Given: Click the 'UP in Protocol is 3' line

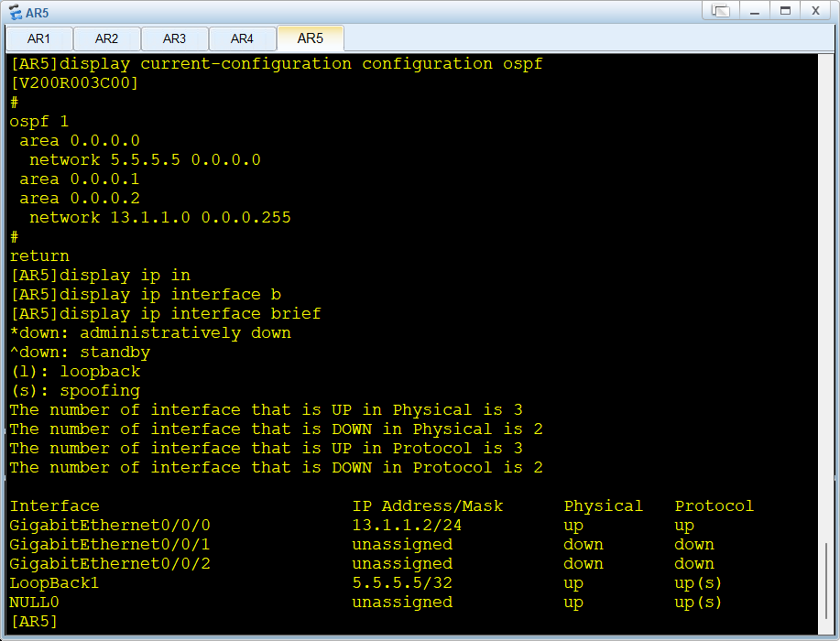Looking at the screenshot, I should coord(266,449).
